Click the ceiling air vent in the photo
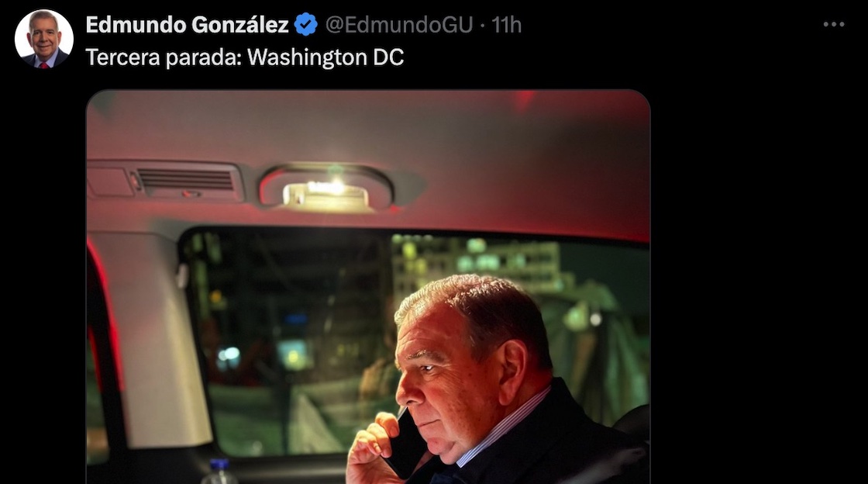868x484 pixels. pyautogui.click(x=186, y=180)
